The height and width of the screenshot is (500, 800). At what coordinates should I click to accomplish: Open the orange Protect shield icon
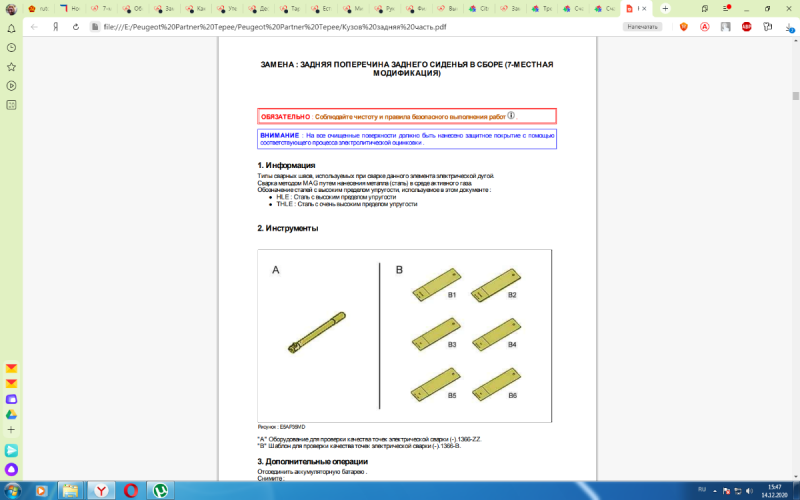tap(684, 27)
